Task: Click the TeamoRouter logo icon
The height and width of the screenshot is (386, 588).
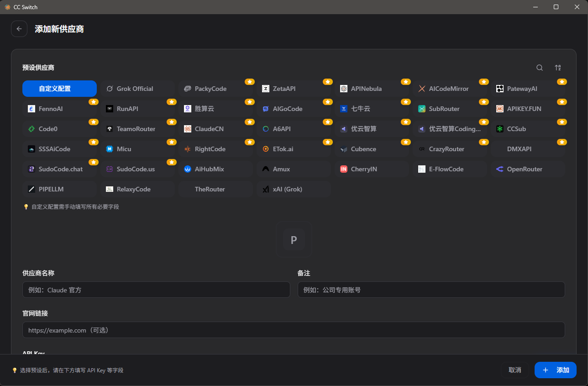Action: (110, 129)
